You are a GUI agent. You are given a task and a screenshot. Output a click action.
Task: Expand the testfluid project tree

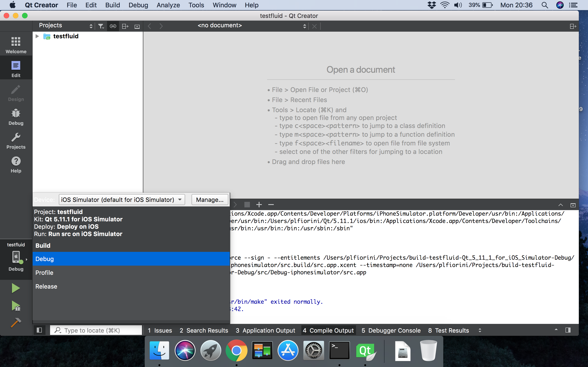[x=37, y=36]
